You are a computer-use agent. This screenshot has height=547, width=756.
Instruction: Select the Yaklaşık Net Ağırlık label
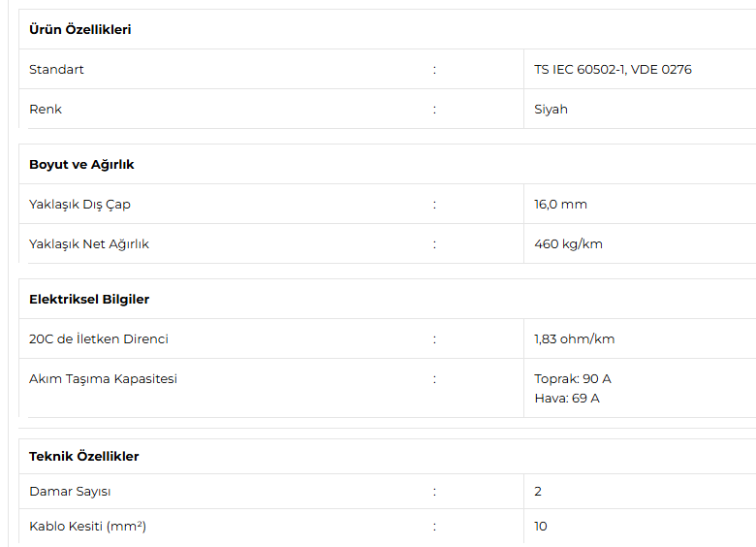[x=89, y=244]
